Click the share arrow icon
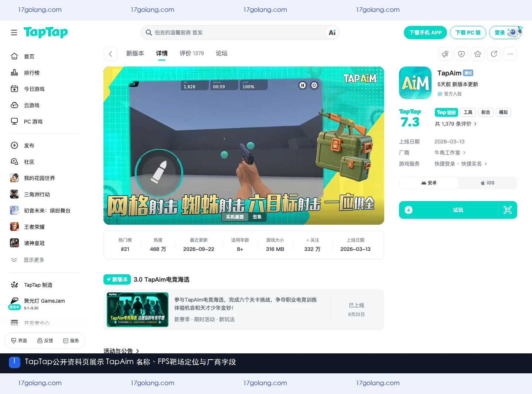532x394 pixels. [x=494, y=54]
